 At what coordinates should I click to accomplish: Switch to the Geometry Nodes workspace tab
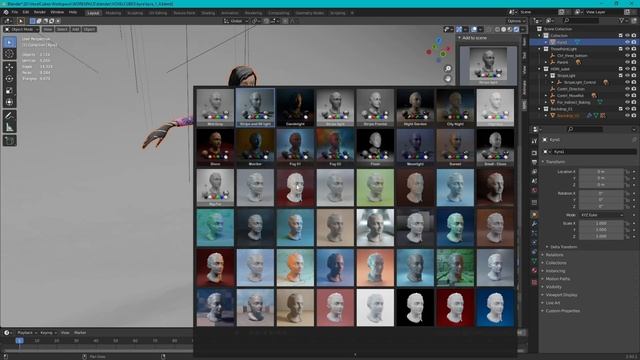(x=309, y=13)
